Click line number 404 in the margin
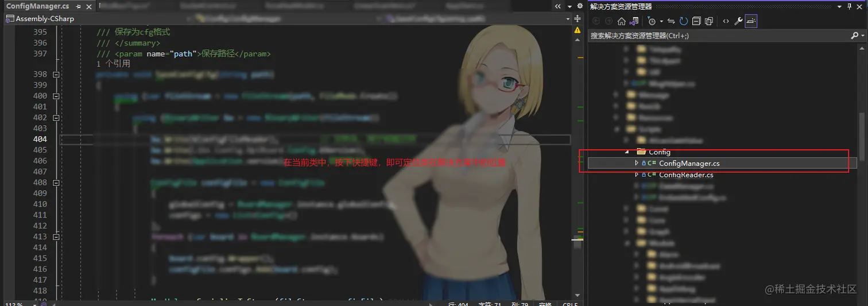This screenshot has height=306, width=868. click(40, 139)
